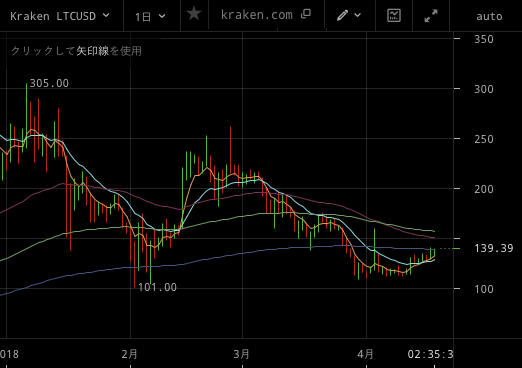Click the 305.00 high price label

click(x=49, y=83)
